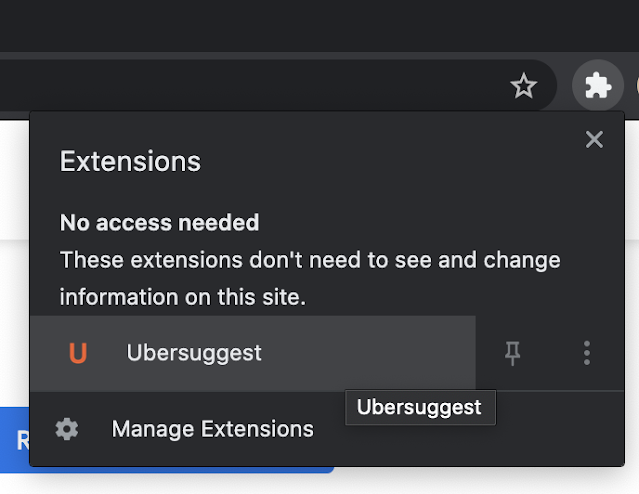This screenshot has height=494, width=639.
Task: Click the "No access needed" heading
Action: click(x=159, y=222)
